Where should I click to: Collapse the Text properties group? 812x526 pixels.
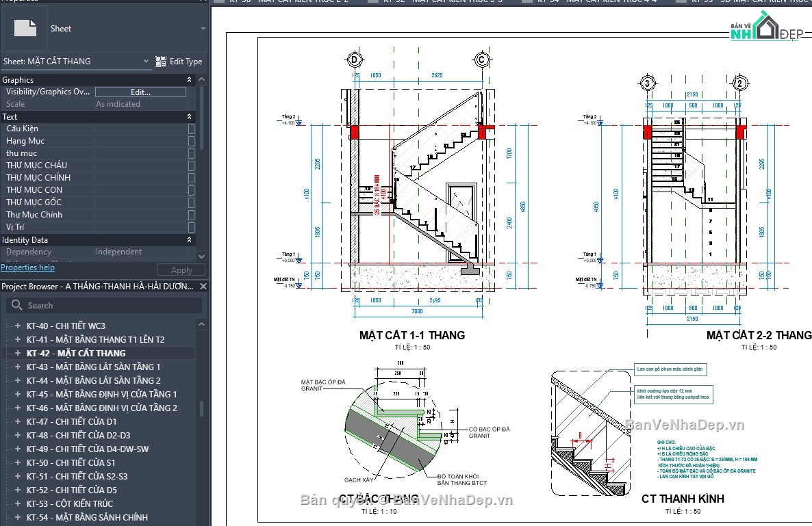click(x=189, y=117)
